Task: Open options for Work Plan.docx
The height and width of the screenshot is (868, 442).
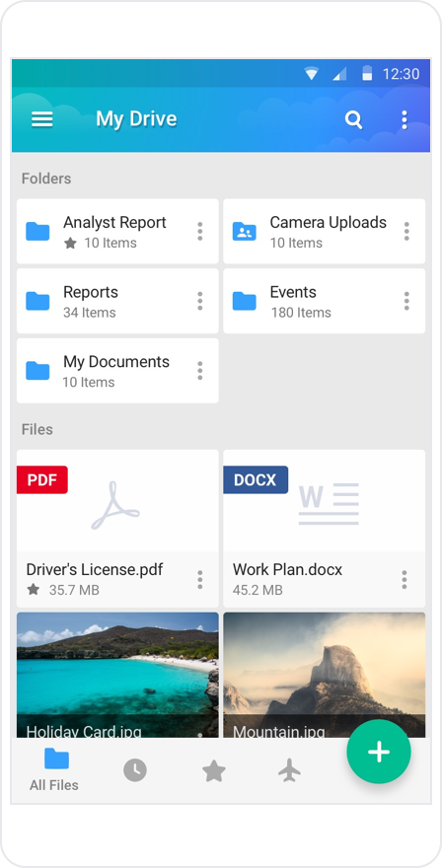Action: pos(405,580)
